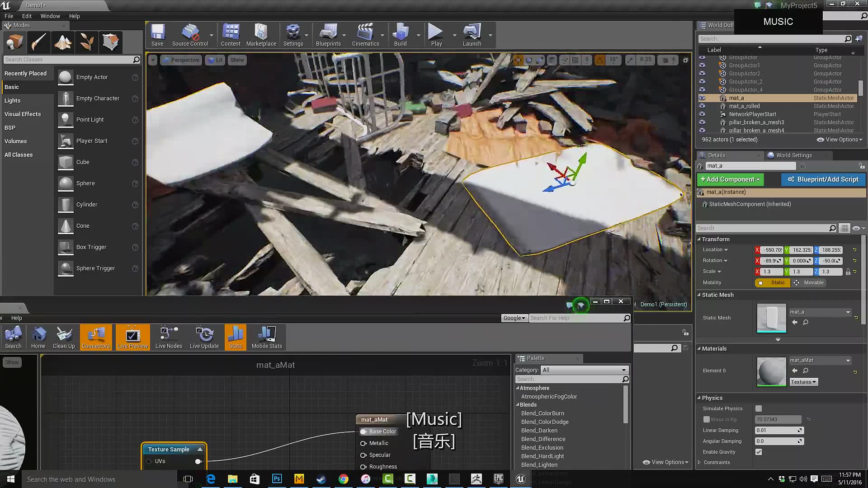This screenshot has height=488, width=868.
Task: Open the Textures dropdown under Materials
Action: [804, 382]
